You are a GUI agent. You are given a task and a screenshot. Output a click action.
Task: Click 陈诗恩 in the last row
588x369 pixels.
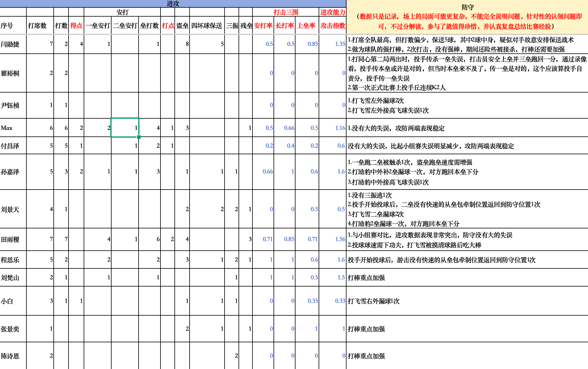pos(9,356)
